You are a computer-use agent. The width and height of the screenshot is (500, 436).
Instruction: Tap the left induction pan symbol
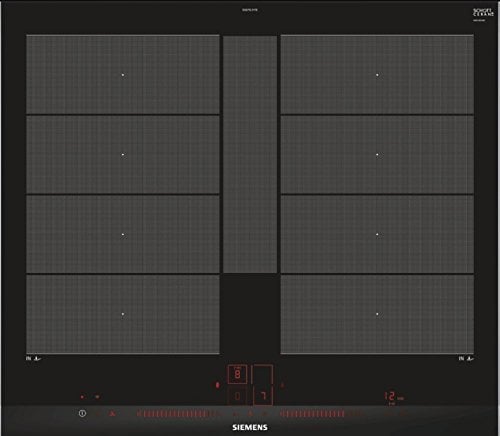click(33, 358)
